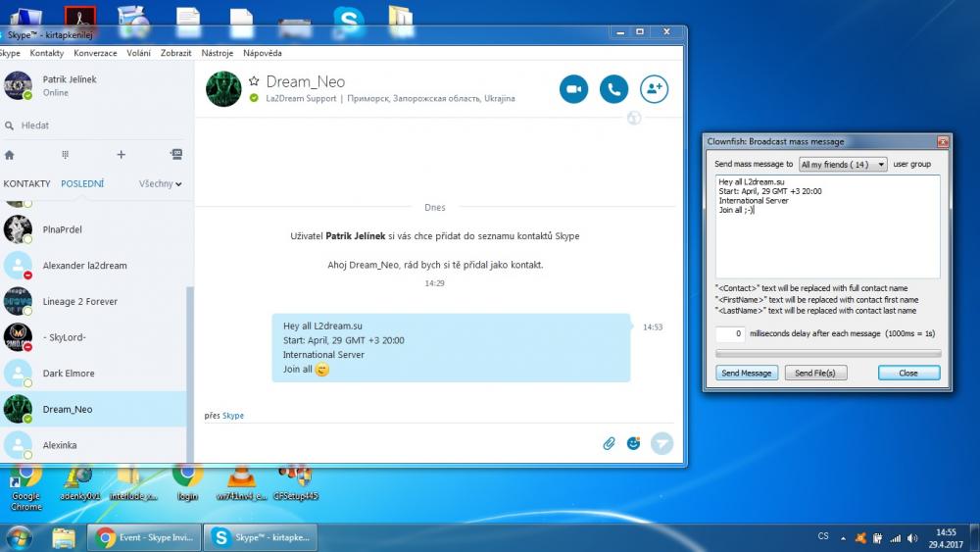Image resolution: width=980 pixels, height=552 pixels.
Task: Click the paperclip attach file icon
Action: (x=609, y=443)
